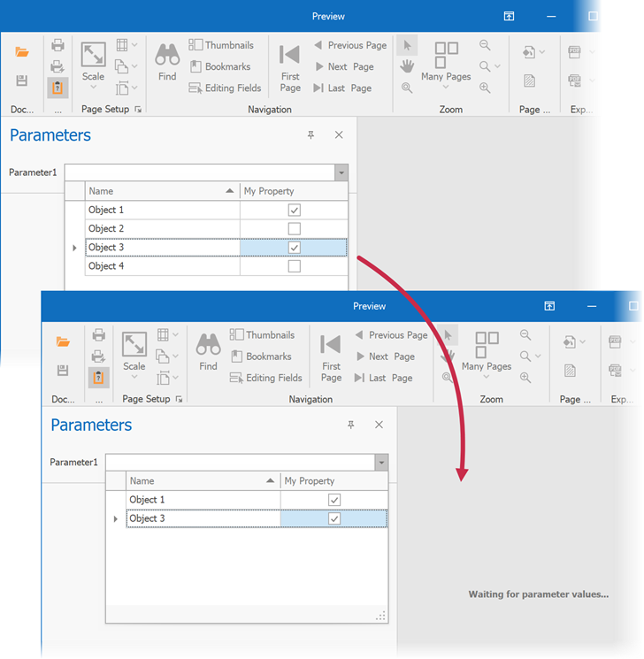The height and width of the screenshot is (659, 644).
Task: Toggle Object 1 checkbox in bottom window
Action: coord(334,500)
